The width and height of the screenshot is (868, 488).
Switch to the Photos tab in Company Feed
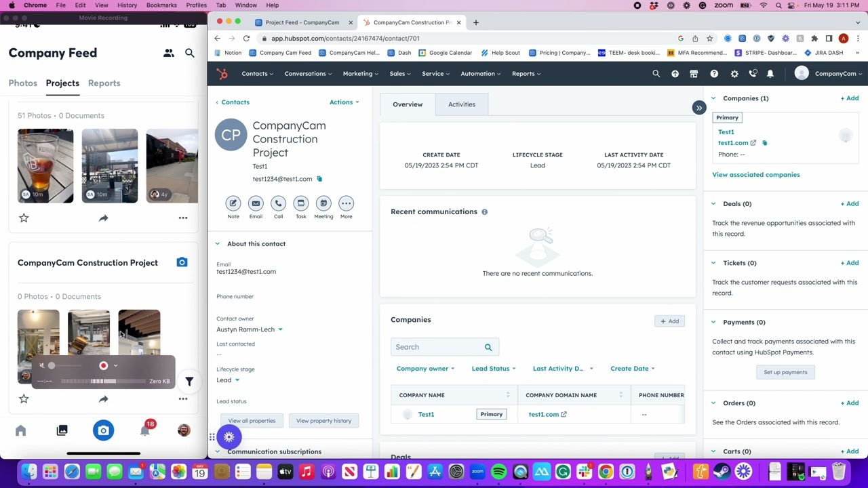click(22, 83)
